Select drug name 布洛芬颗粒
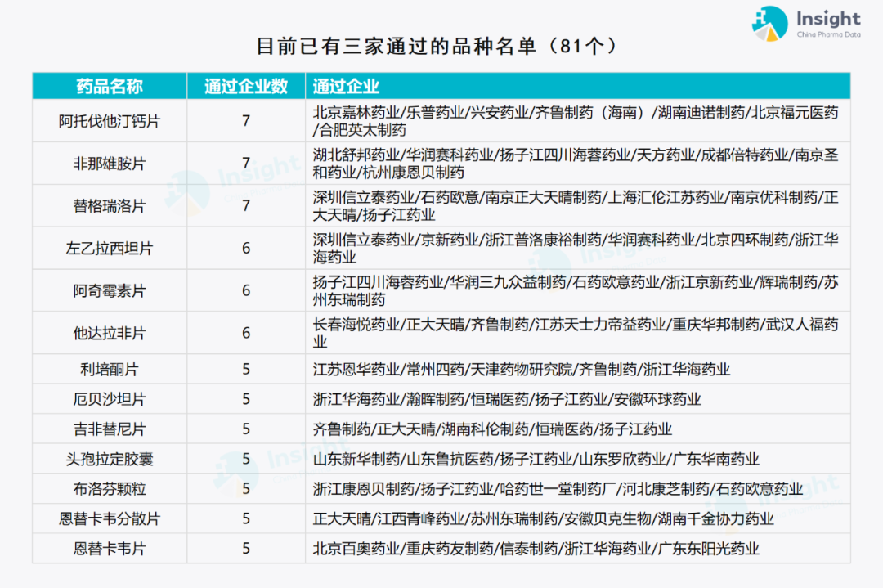This screenshot has width=883, height=588. pyautogui.click(x=110, y=489)
